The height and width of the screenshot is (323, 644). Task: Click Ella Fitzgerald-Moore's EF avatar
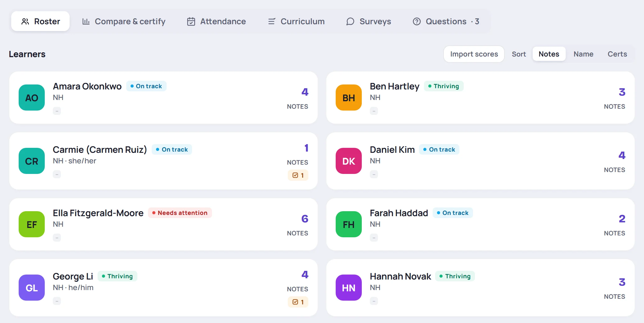tap(32, 224)
